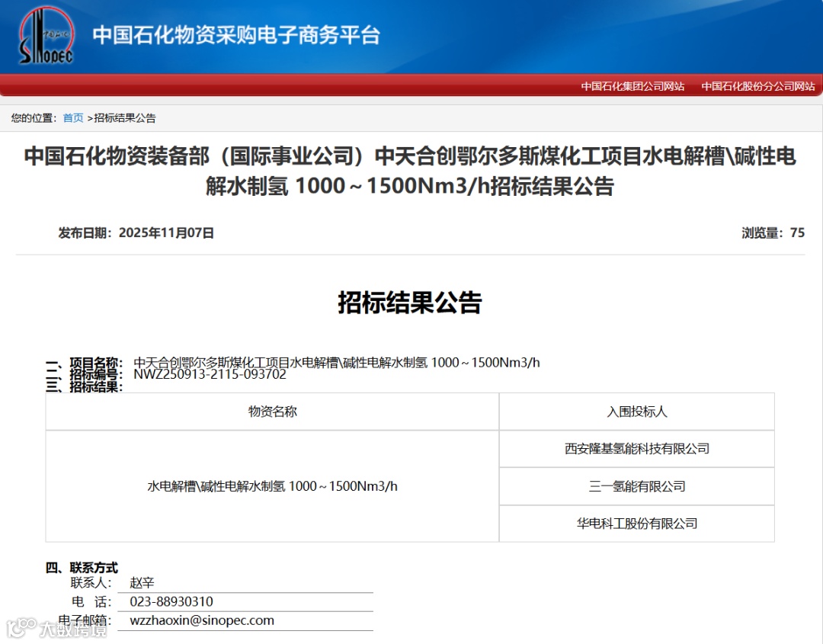The image size is (823, 644).
Task: Click 华电科工股份有限公司 cell
Action: (636, 524)
